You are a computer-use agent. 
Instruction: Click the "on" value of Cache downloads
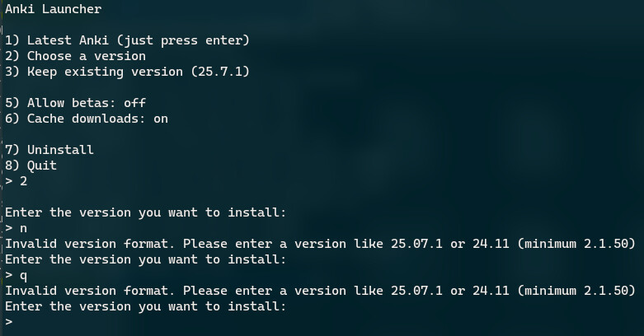(161, 119)
